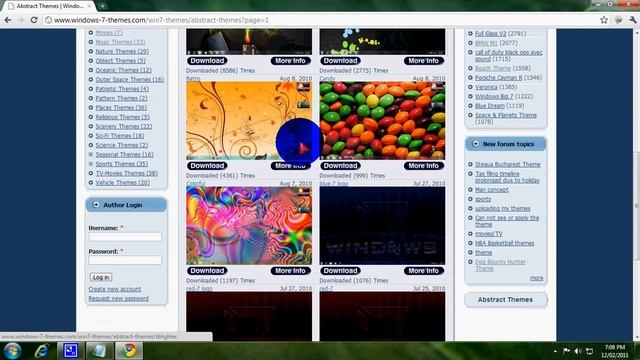Download the orange Retro swirl theme

tap(207, 166)
